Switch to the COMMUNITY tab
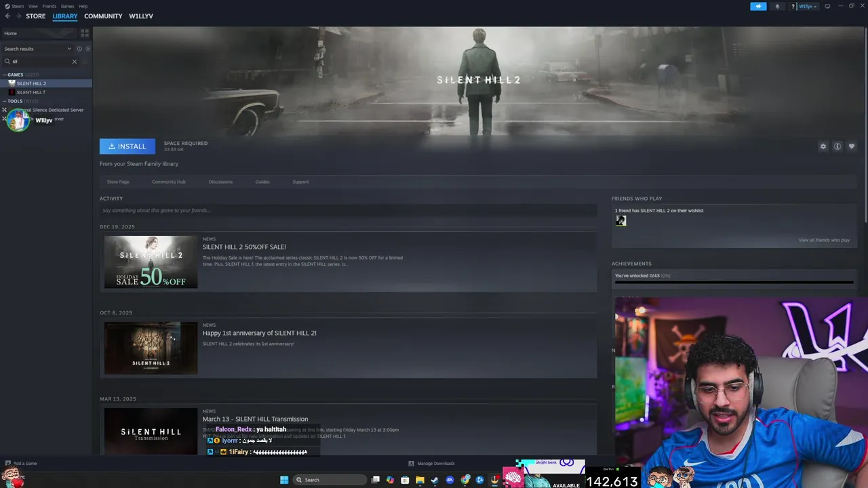 click(x=103, y=16)
